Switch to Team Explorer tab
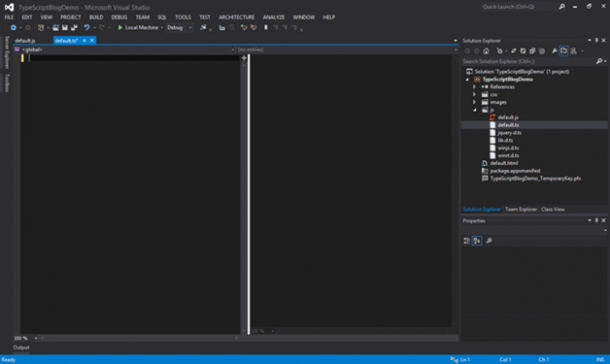 click(521, 209)
